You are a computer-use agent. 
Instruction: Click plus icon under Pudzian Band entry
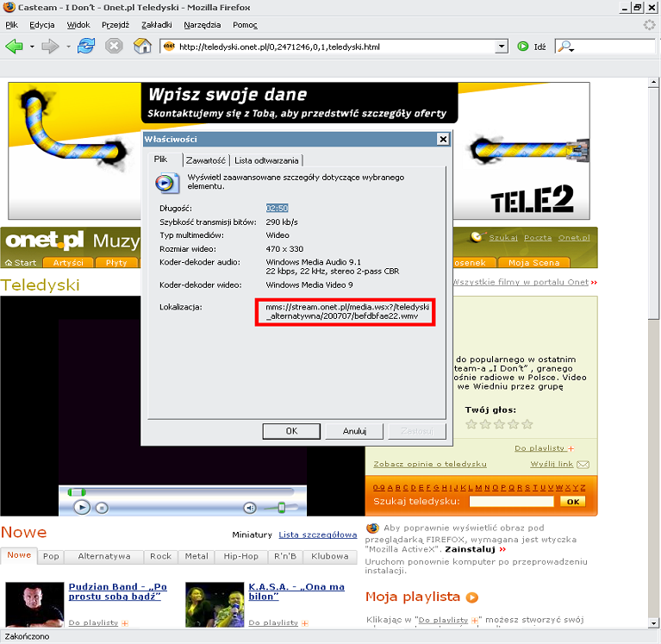coord(125,623)
